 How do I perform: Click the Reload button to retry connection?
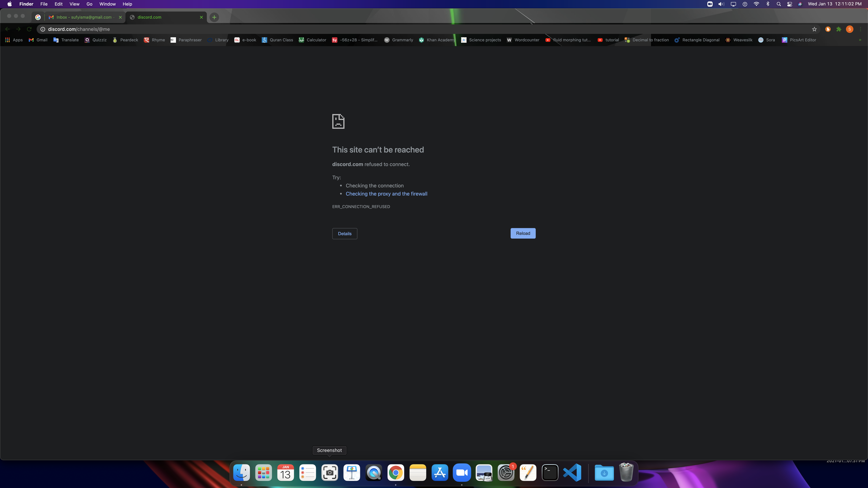point(523,233)
